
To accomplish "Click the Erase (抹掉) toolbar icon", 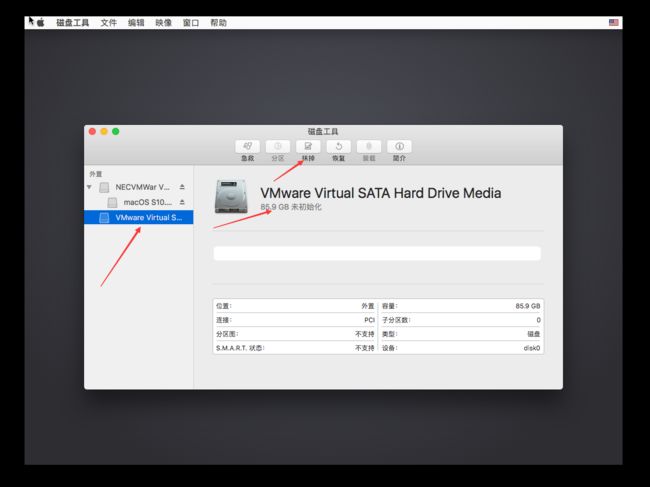I will [x=308, y=146].
